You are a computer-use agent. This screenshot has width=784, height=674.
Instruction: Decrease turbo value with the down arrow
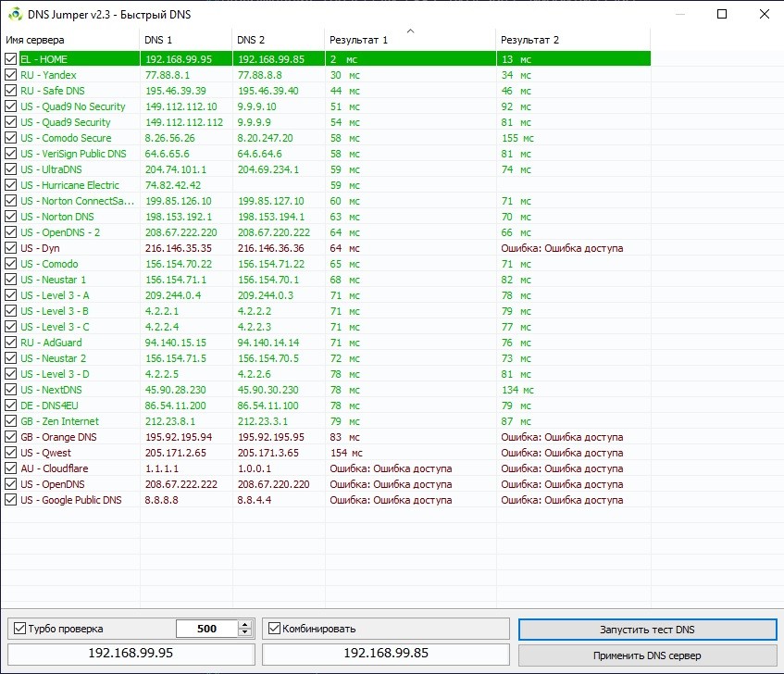point(245,632)
